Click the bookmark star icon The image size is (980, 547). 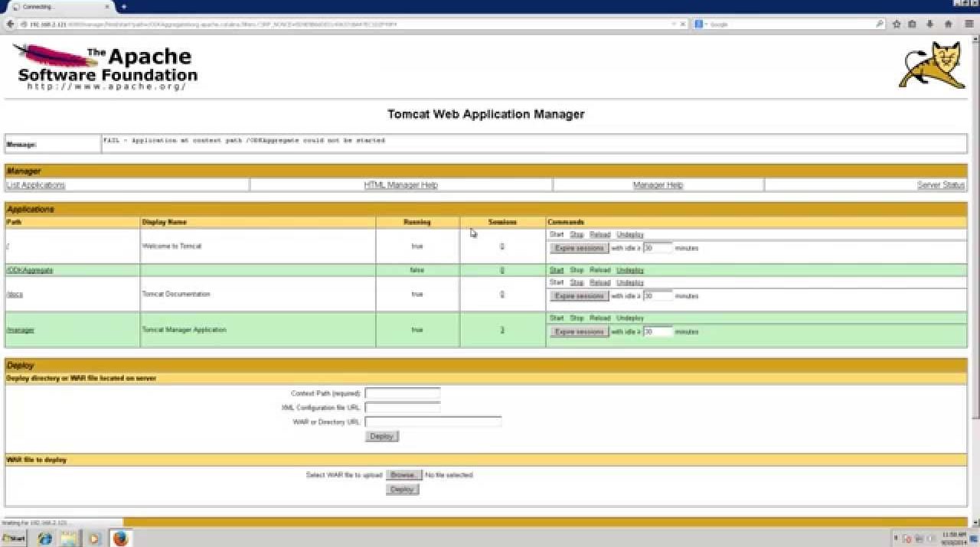click(x=896, y=24)
